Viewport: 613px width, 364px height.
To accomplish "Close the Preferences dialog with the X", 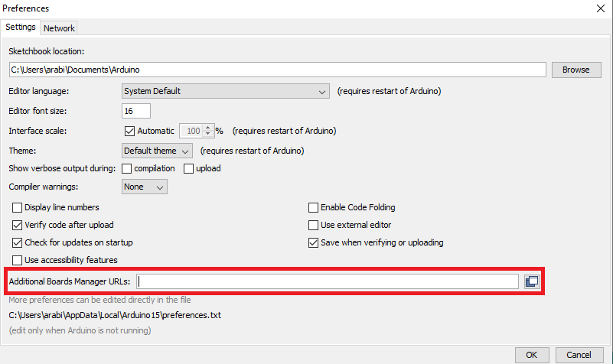I will pos(601,8).
